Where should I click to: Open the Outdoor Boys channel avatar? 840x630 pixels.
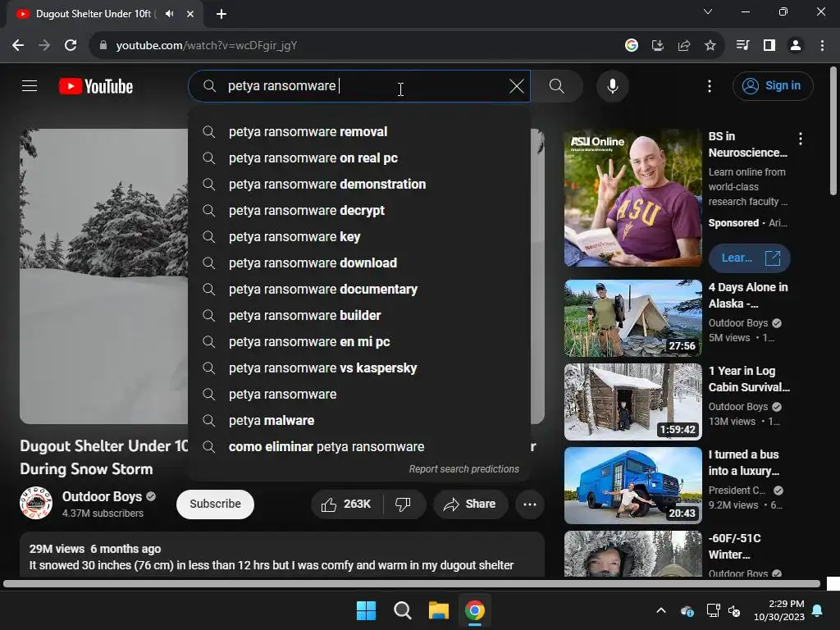(x=36, y=504)
